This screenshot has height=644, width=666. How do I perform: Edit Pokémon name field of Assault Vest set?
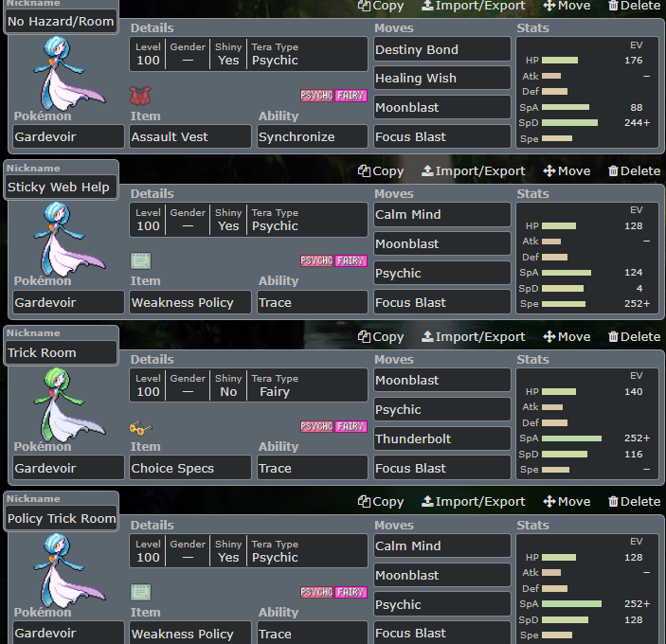point(68,136)
